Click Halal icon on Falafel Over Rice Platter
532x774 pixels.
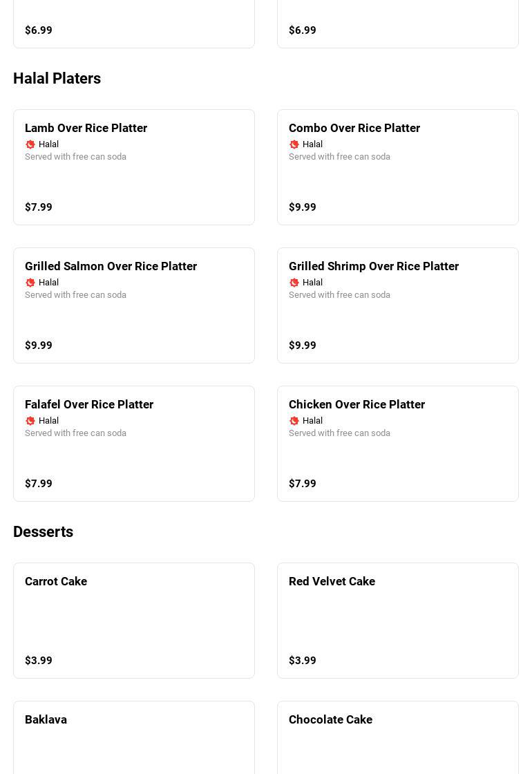tap(30, 421)
